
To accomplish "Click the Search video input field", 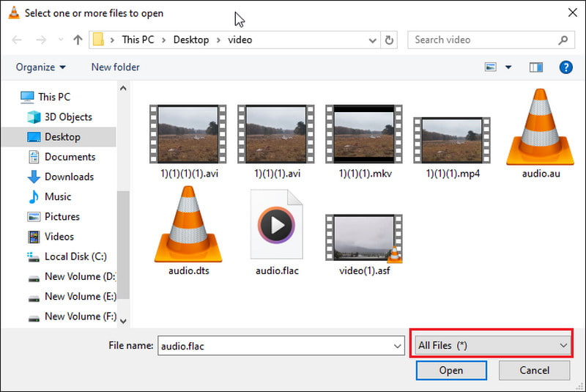I will click(483, 40).
